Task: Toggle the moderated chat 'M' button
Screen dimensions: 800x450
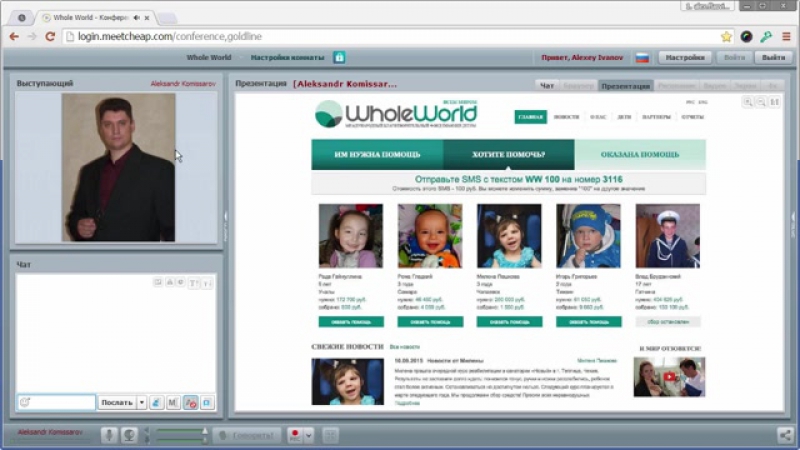Action: click(x=173, y=402)
